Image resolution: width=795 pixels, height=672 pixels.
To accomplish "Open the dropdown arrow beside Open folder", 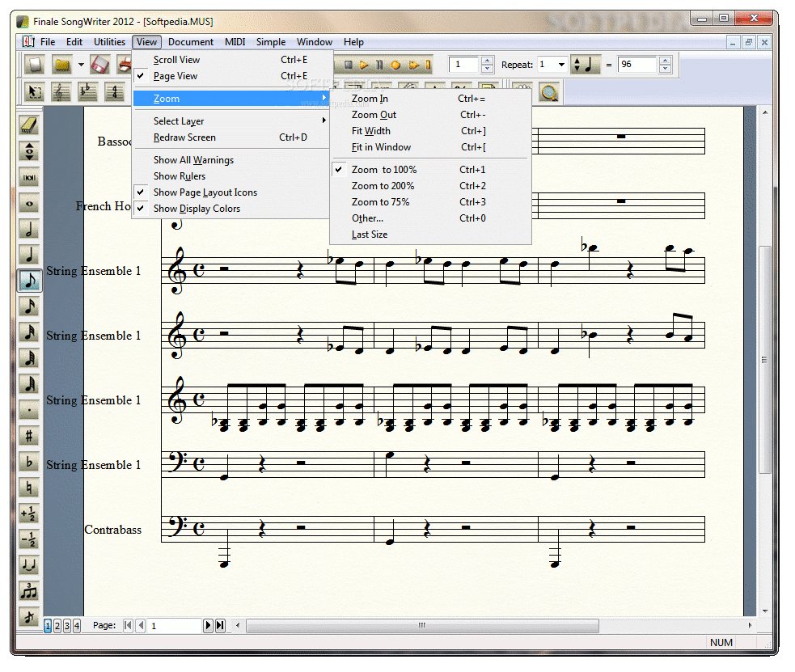I will [x=81, y=65].
